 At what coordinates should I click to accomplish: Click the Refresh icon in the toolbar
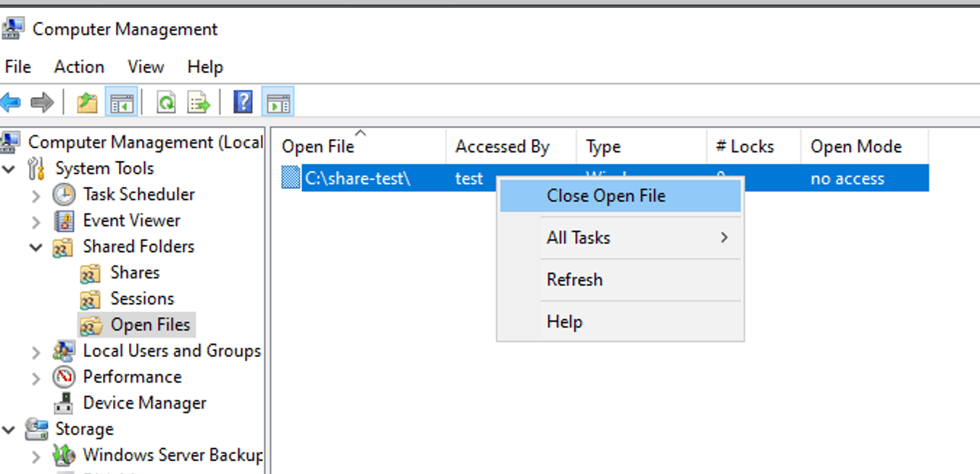165,101
